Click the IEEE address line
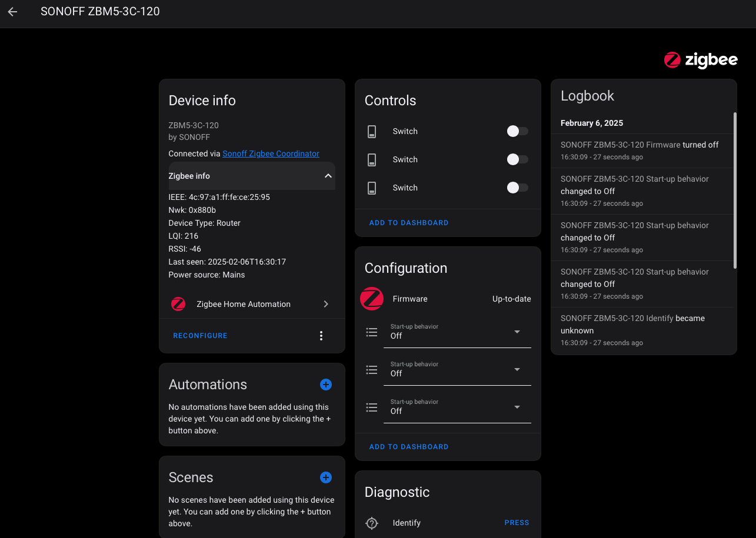 [x=219, y=197]
